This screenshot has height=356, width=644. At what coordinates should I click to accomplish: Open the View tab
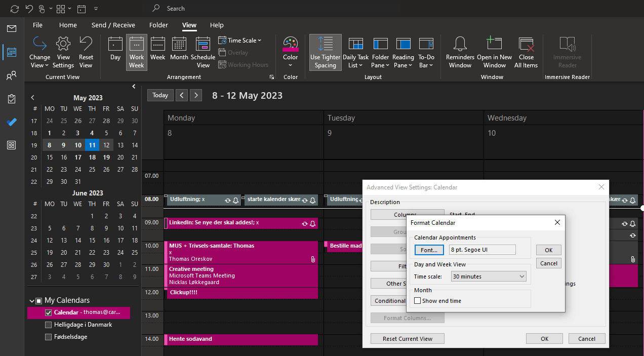click(189, 25)
